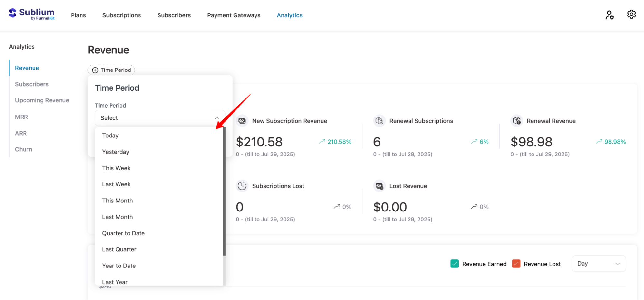Click the Sublium logo icon
This screenshot has width=644, height=300.
pyautogui.click(x=13, y=13)
